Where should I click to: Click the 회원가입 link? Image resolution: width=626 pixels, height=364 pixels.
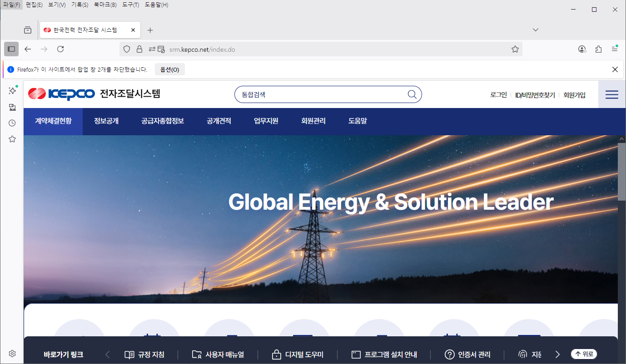click(x=574, y=95)
